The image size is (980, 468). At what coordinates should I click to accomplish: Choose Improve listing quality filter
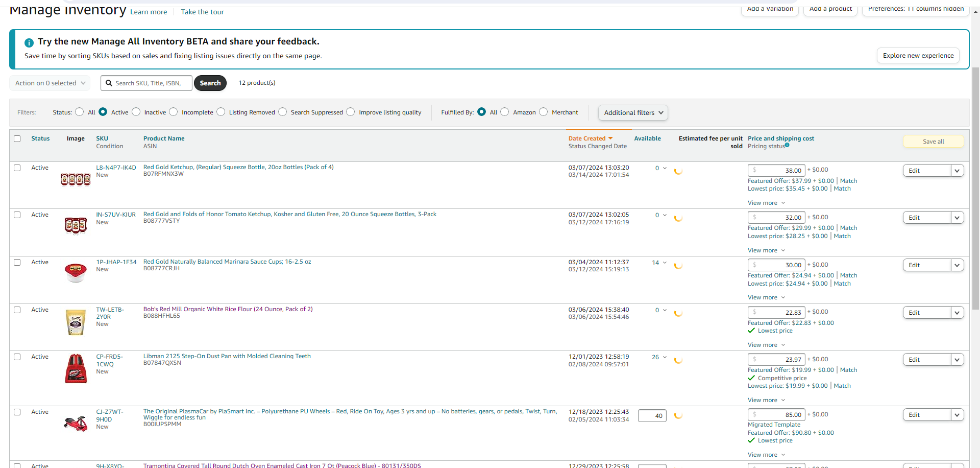pyautogui.click(x=351, y=112)
